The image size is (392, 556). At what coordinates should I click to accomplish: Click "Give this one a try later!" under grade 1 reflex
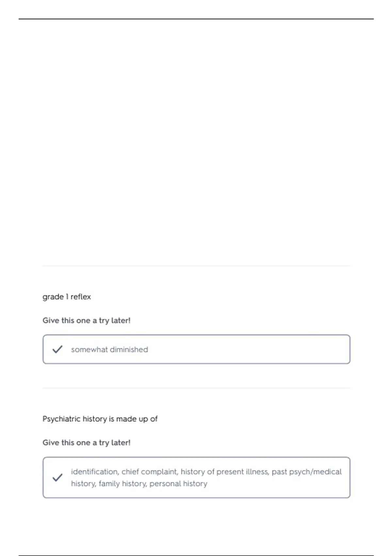click(87, 321)
